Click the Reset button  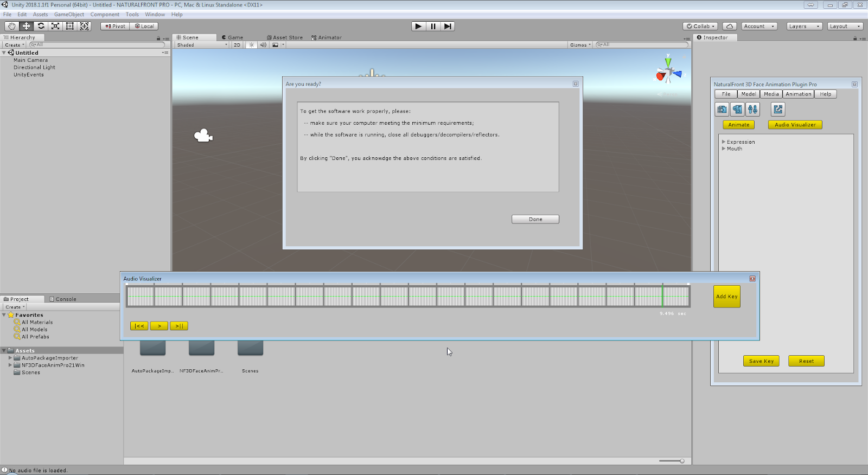pos(806,361)
